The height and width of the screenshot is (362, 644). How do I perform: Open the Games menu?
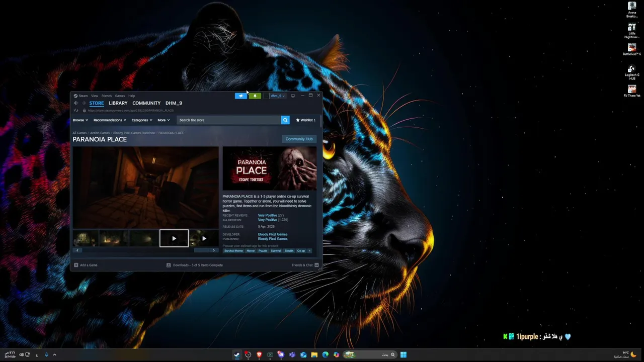(120, 96)
